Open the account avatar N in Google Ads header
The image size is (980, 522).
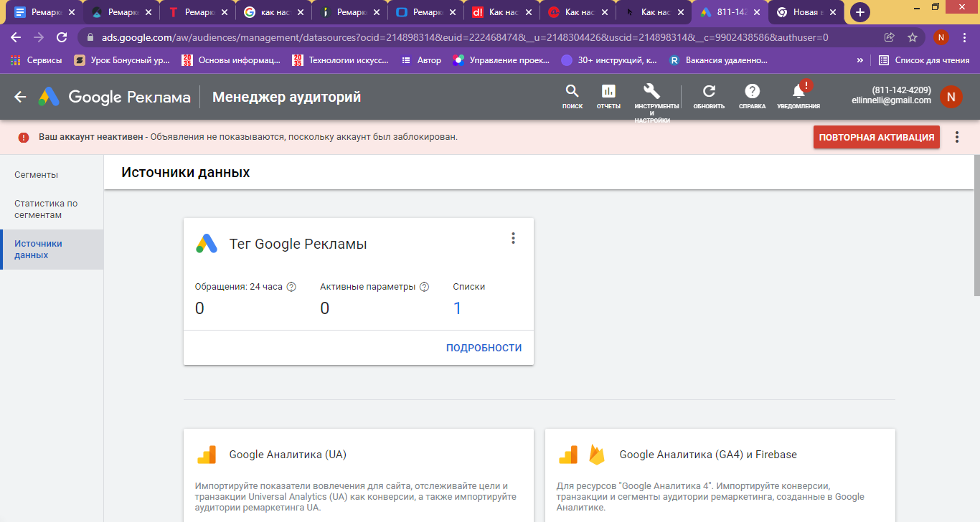point(951,97)
